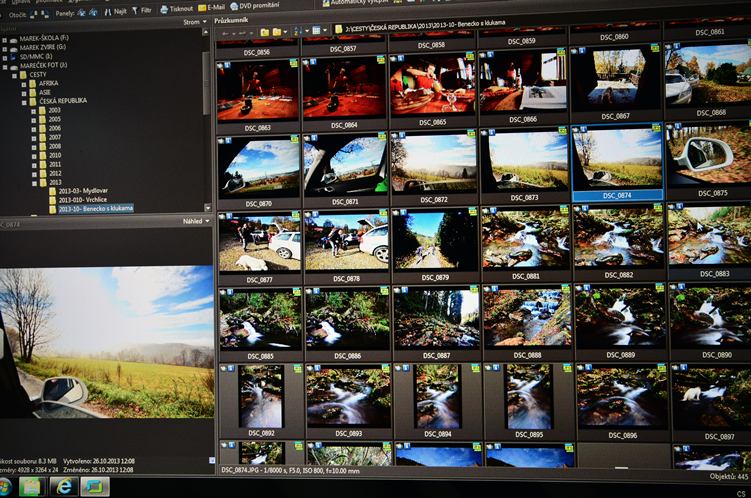The height and width of the screenshot is (498, 751).
Task: Click the Tisknout print button
Action: click(x=176, y=9)
